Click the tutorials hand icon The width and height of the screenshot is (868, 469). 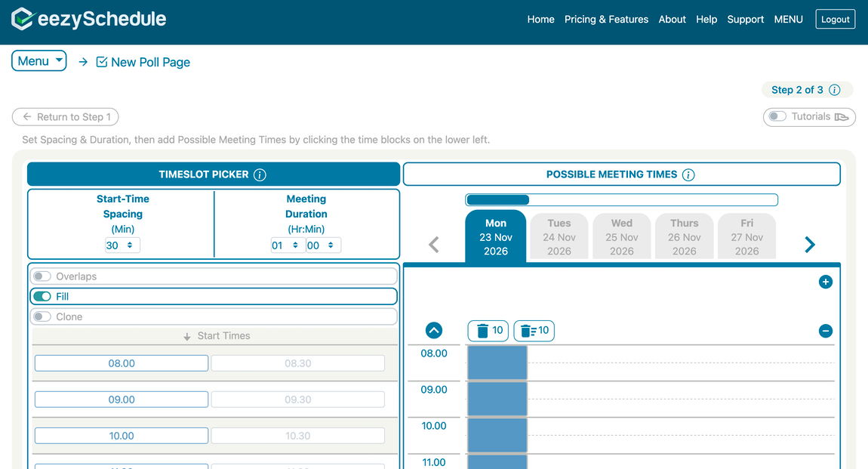[x=842, y=117]
